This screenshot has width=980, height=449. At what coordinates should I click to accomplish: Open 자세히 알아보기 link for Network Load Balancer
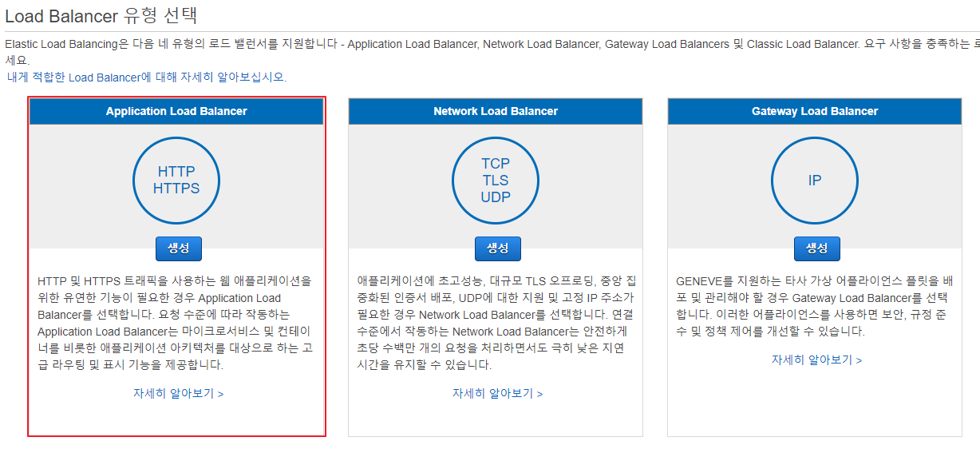[498, 394]
